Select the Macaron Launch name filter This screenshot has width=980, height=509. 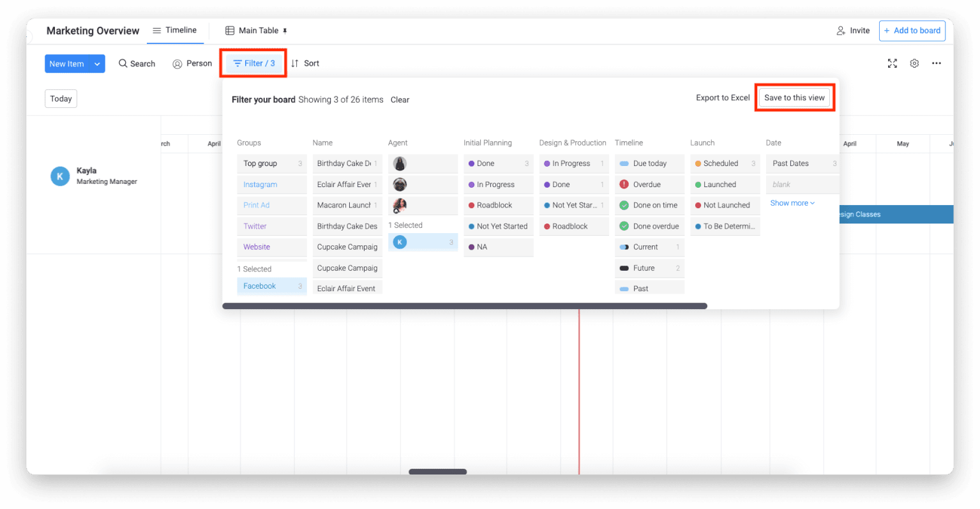[347, 205]
